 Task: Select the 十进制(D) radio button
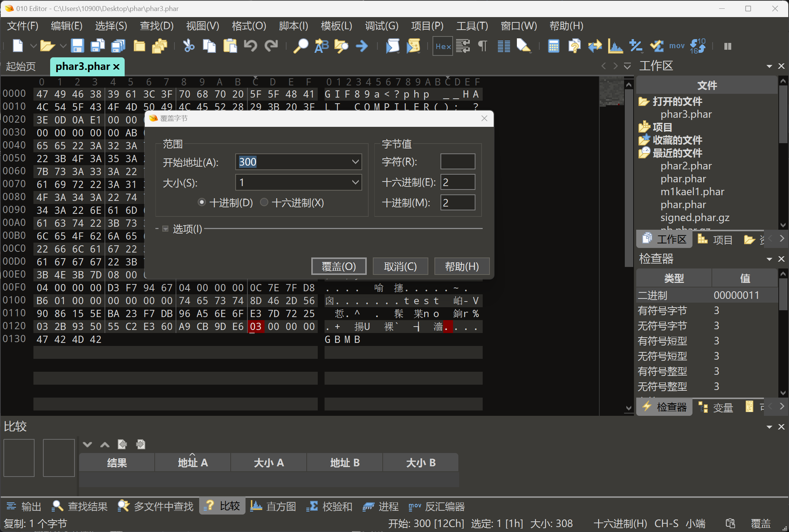click(x=202, y=203)
